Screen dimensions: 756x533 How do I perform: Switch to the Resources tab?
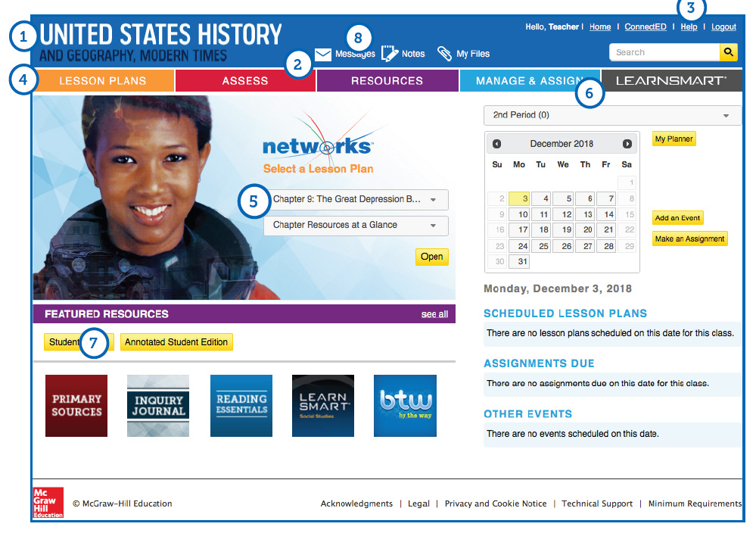(387, 80)
